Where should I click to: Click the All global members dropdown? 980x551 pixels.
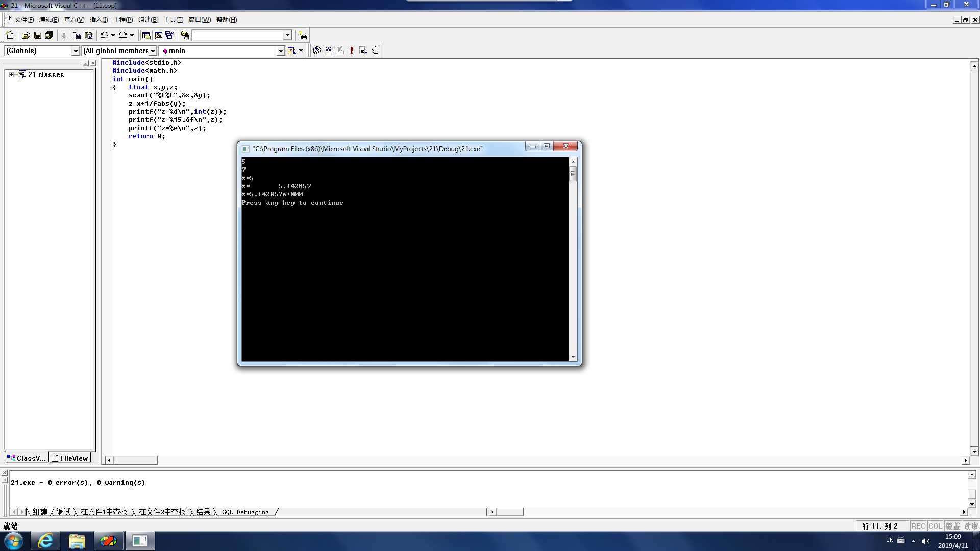pyautogui.click(x=118, y=51)
